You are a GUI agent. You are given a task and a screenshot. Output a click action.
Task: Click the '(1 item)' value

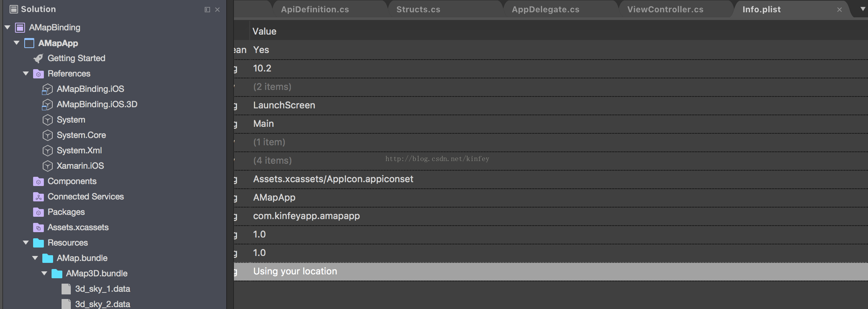(269, 142)
